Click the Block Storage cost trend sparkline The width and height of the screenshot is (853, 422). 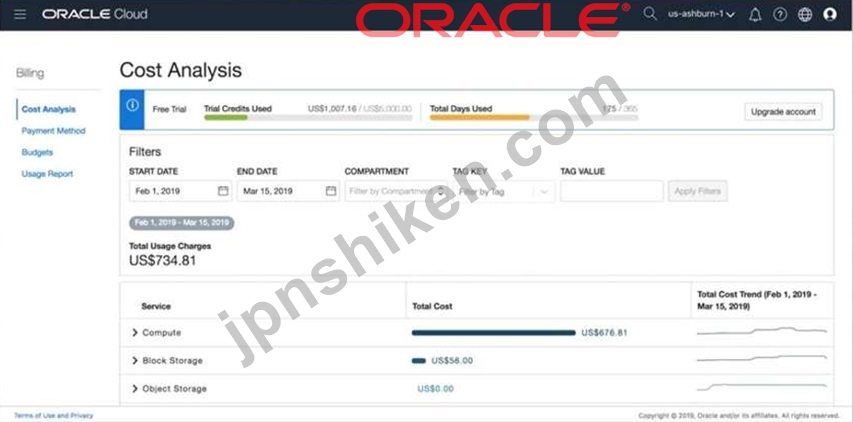coord(762,358)
